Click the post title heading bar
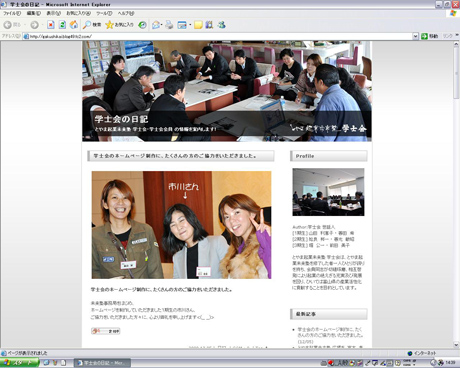Viewport: 460px width, 368px height. click(181, 156)
